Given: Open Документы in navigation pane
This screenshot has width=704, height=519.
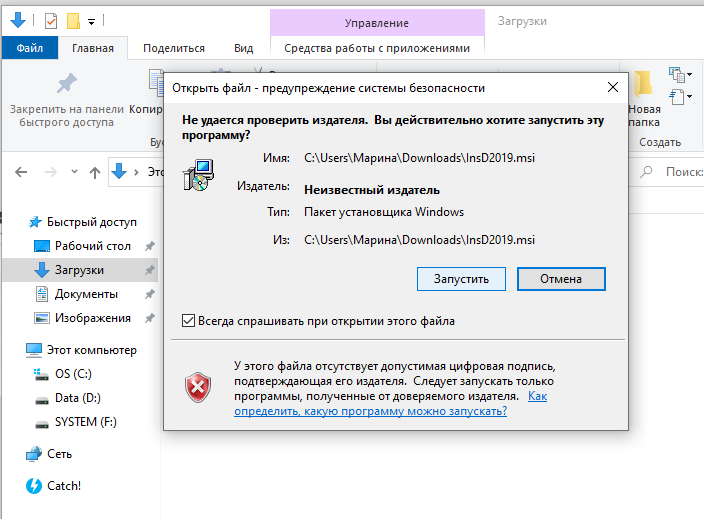Looking at the screenshot, I should point(76,294).
